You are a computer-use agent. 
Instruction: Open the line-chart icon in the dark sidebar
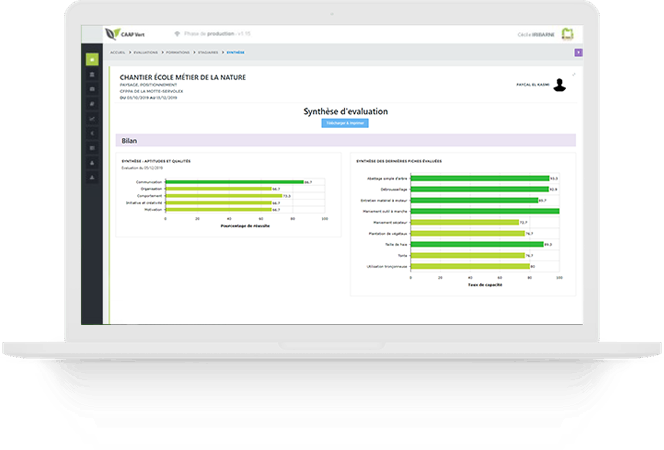click(x=92, y=119)
